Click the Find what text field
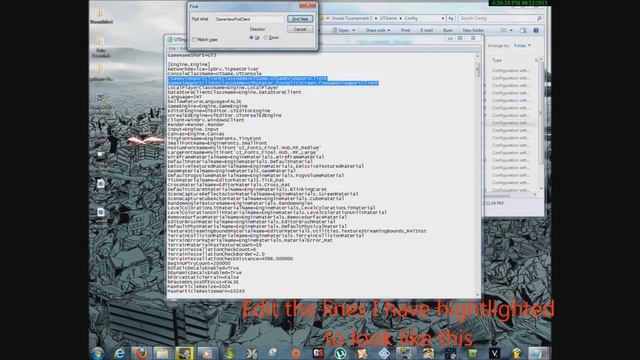 249,19
